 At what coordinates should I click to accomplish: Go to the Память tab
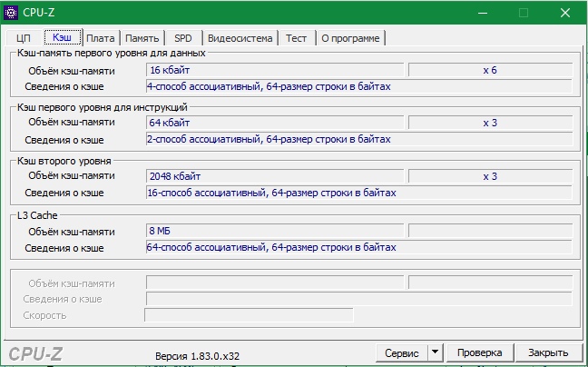click(x=142, y=37)
